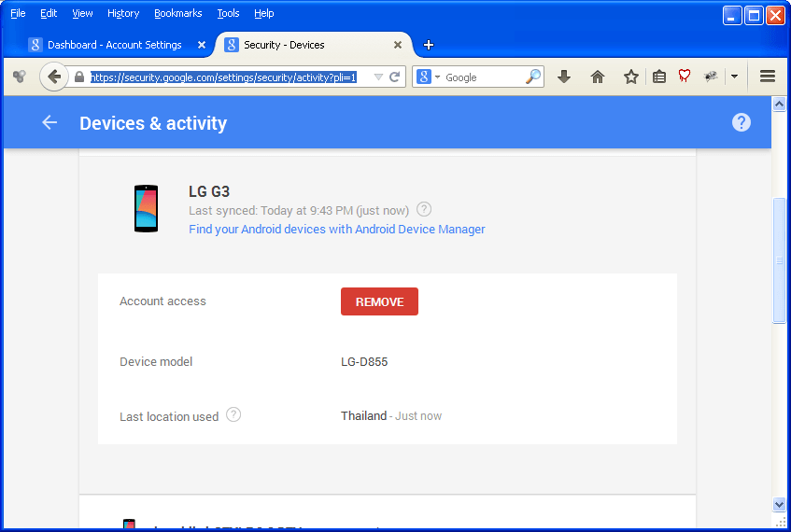Click the magnifier search icon
This screenshot has width=791, height=532.
click(x=533, y=77)
